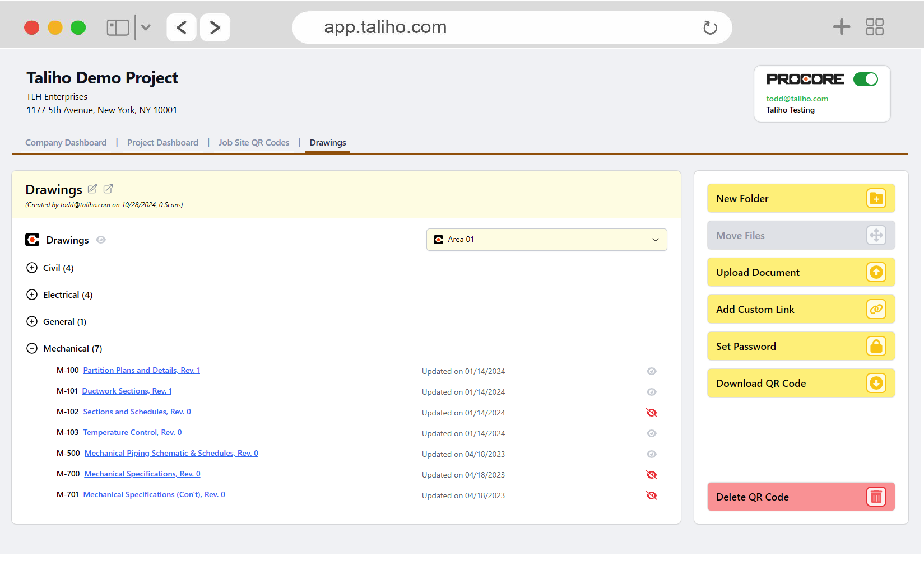Reload the page in the browser
Screen dimensions: 924x561
(x=710, y=27)
